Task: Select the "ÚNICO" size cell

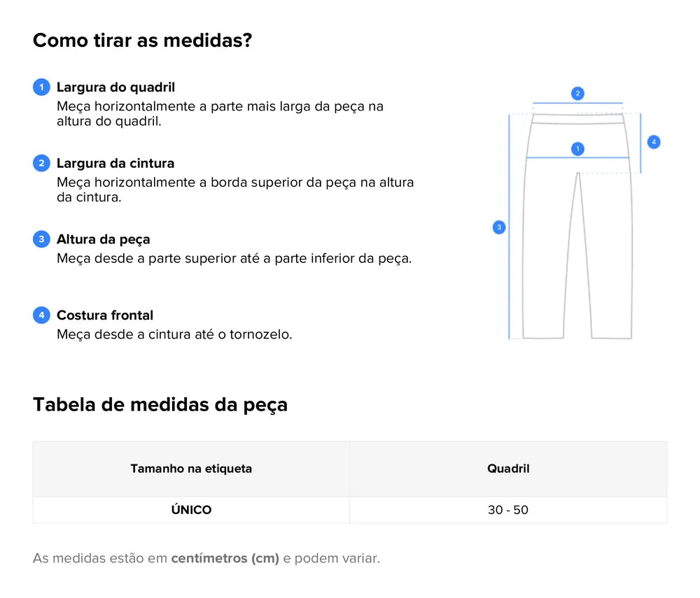Action: coord(191,510)
